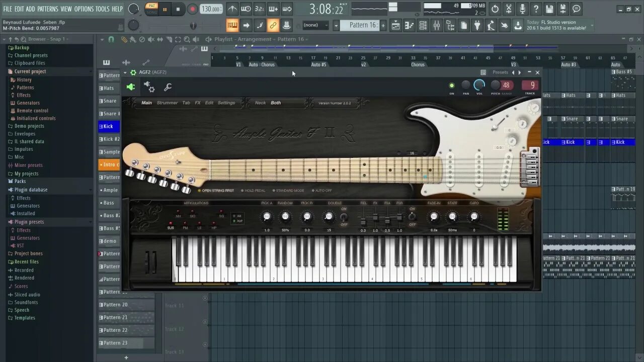Open the Channel rack icon

[x=423, y=25]
